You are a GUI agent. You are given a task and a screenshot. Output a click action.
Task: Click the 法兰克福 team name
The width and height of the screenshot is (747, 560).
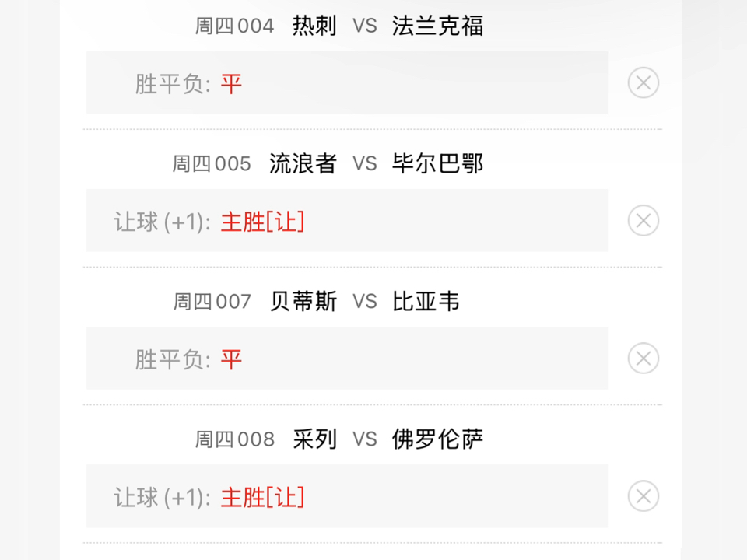[437, 25]
